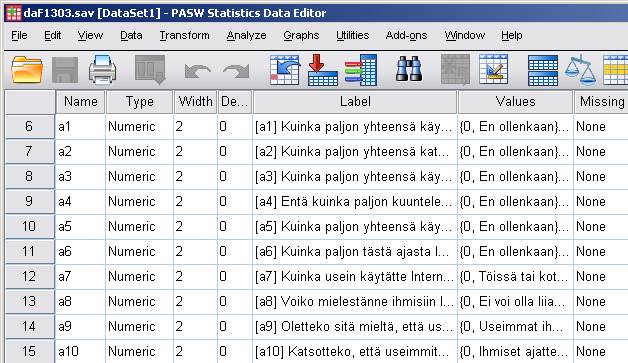
Task: Select the Label column header
Action: 355,102
